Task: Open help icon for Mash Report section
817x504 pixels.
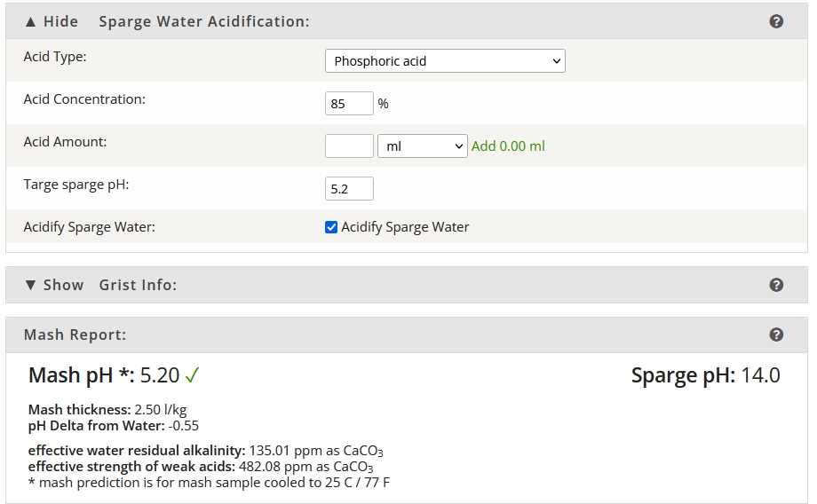Action: pos(776,335)
